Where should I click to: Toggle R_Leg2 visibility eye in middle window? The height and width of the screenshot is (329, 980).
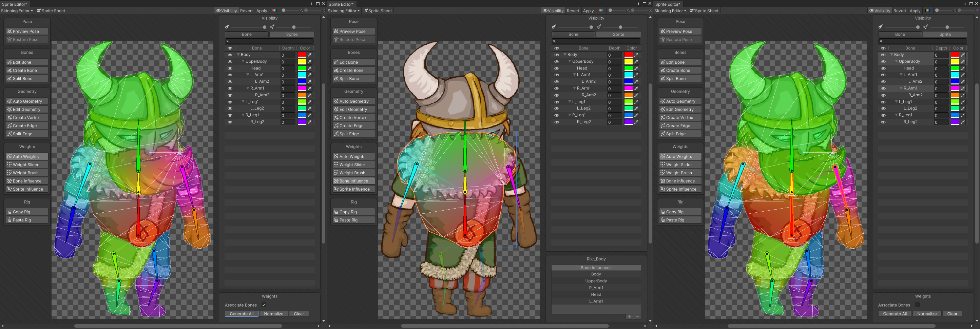tap(557, 122)
